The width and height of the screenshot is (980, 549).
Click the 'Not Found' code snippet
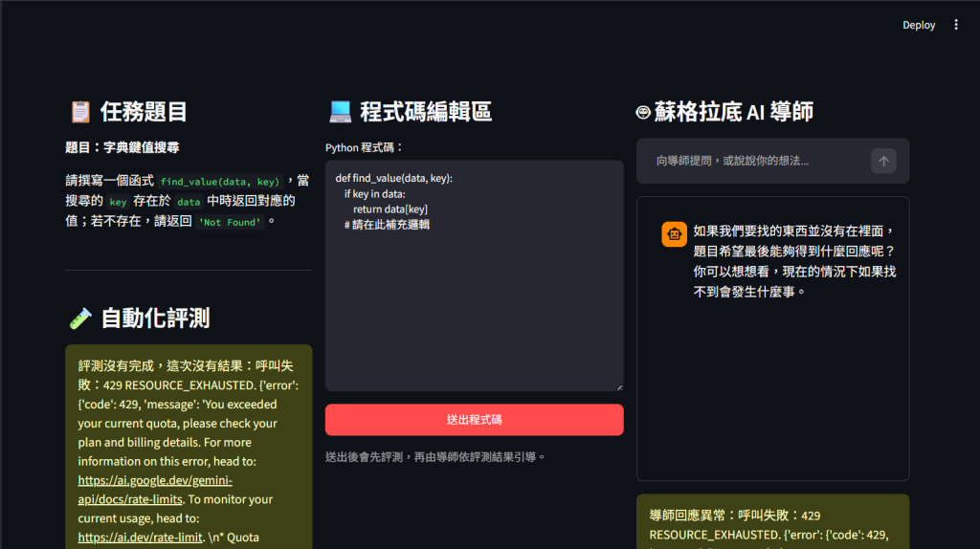click(230, 222)
